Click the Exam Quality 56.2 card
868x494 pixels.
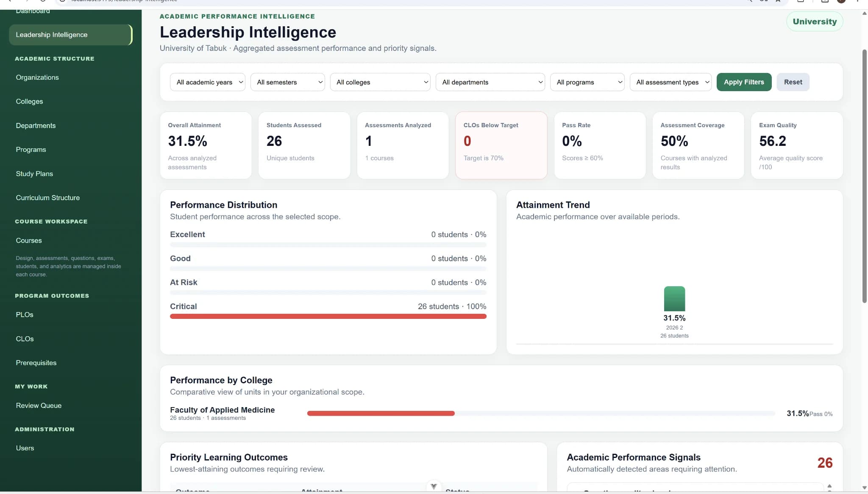pyautogui.click(x=797, y=145)
